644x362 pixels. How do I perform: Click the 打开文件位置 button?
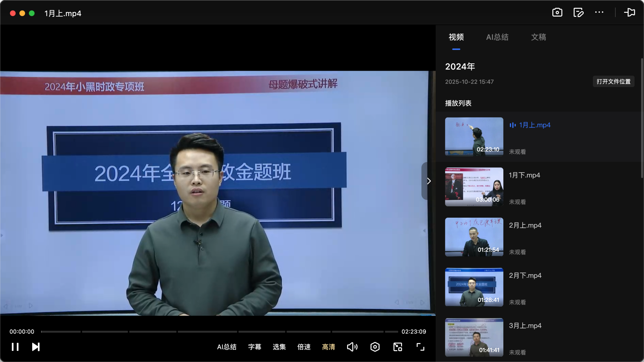(614, 81)
